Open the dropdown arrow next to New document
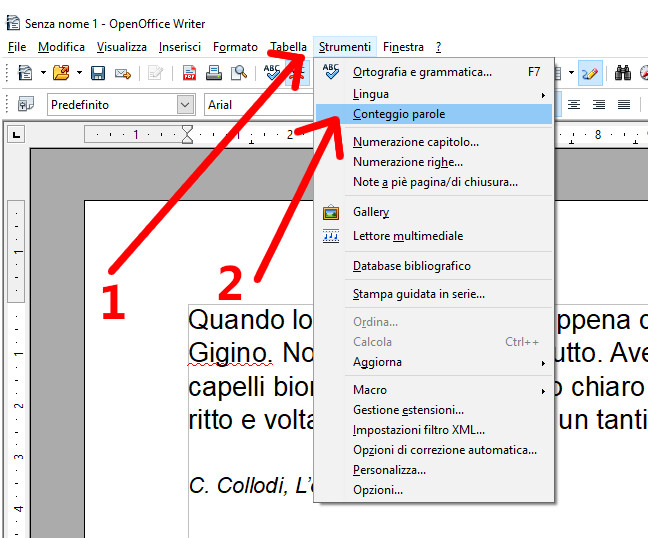 (x=43, y=73)
